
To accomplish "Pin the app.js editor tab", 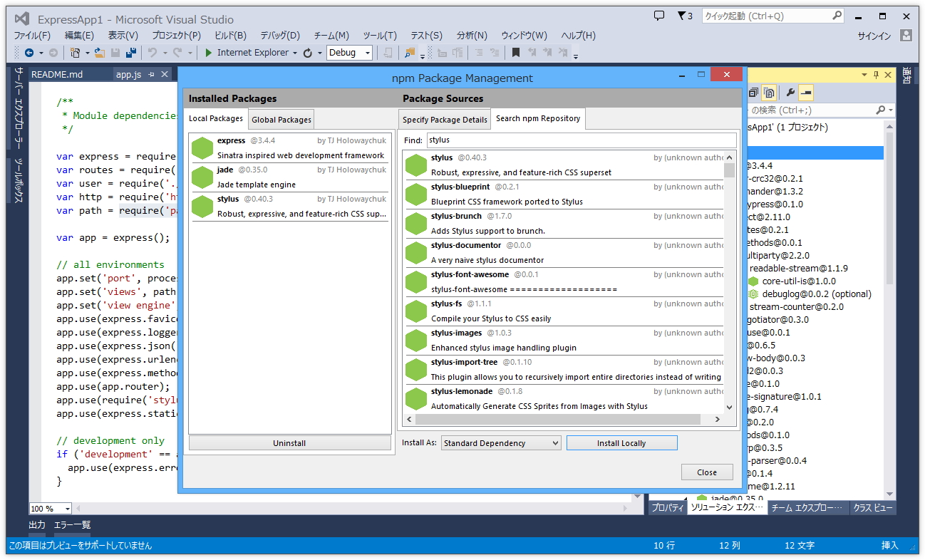I will pos(152,74).
